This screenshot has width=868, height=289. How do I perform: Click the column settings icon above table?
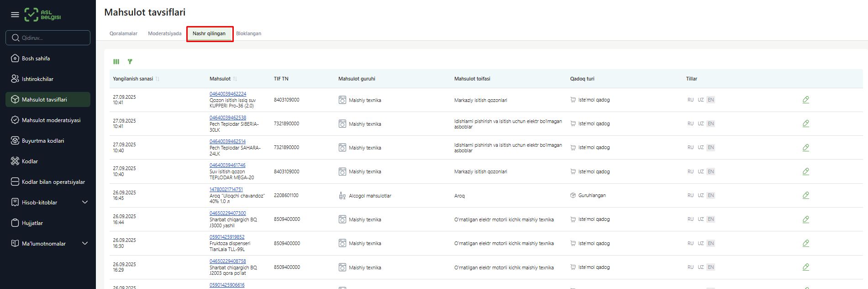116,62
